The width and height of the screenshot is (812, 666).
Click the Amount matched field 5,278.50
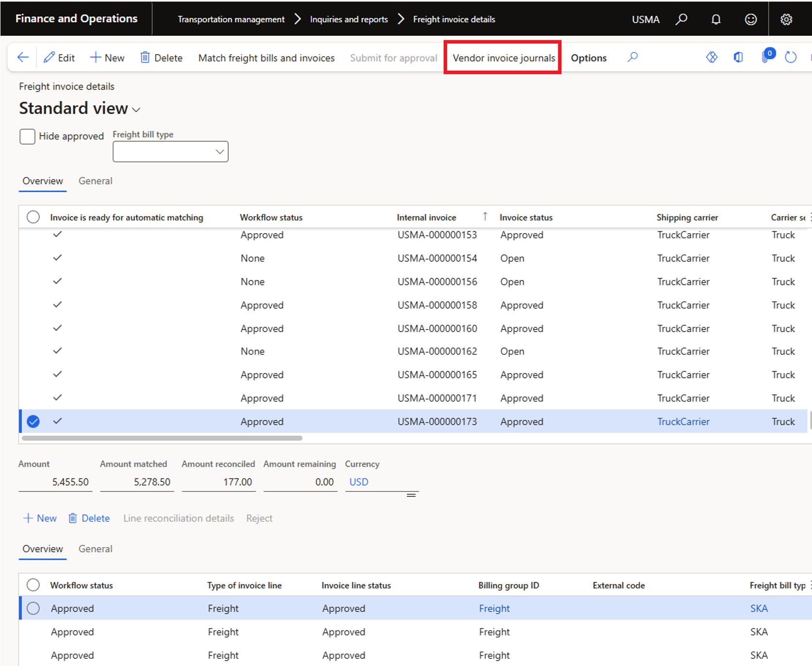coord(137,482)
